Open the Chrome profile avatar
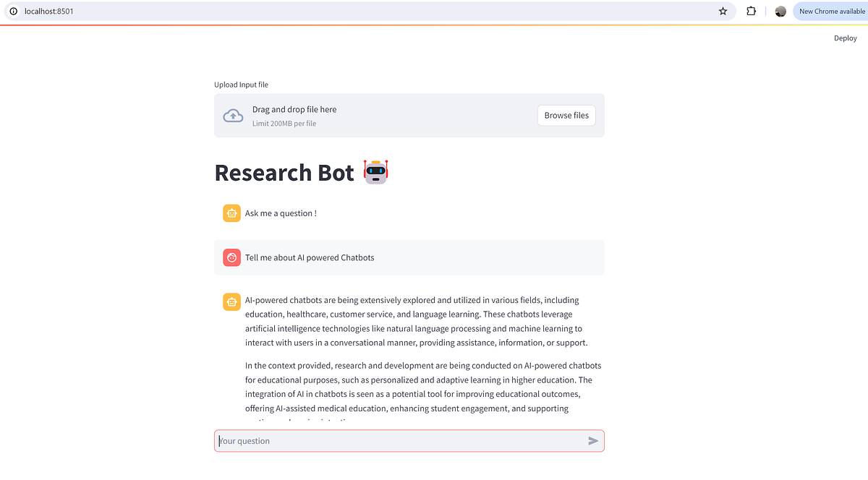The width and height of the screenshot is (868, 480). click(780, 11)
